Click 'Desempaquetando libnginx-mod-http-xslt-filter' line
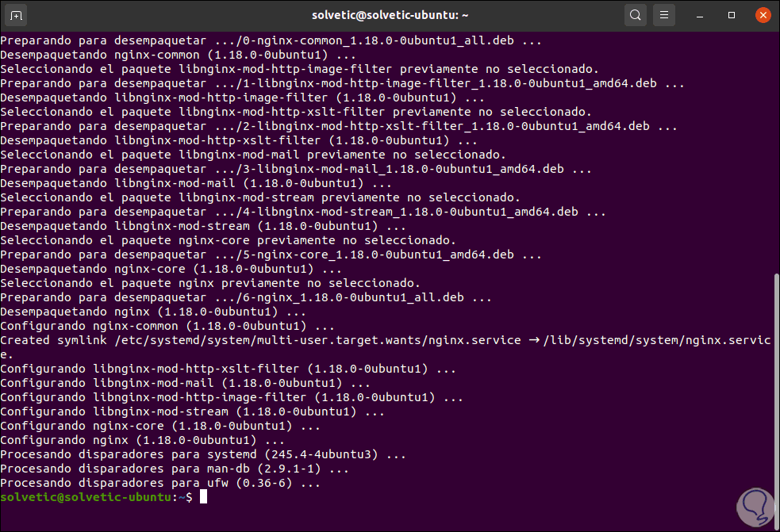The image size is (780, 532). point(239,140)
